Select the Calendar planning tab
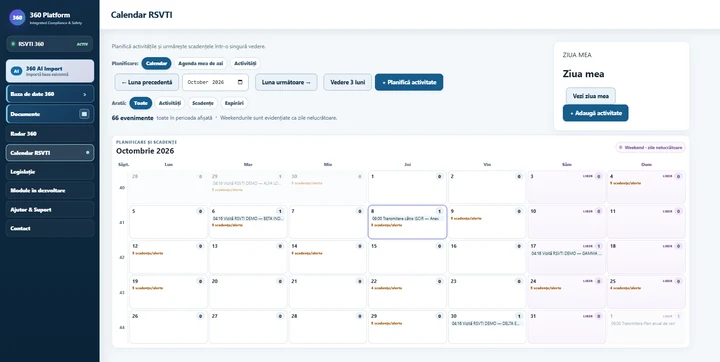720x362 pixels. [156, 63]
